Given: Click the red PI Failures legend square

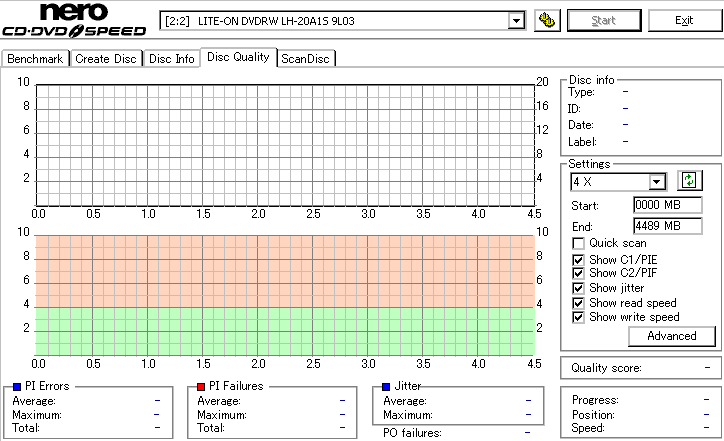Looking at the screenshot, I should tap(201, 387).
